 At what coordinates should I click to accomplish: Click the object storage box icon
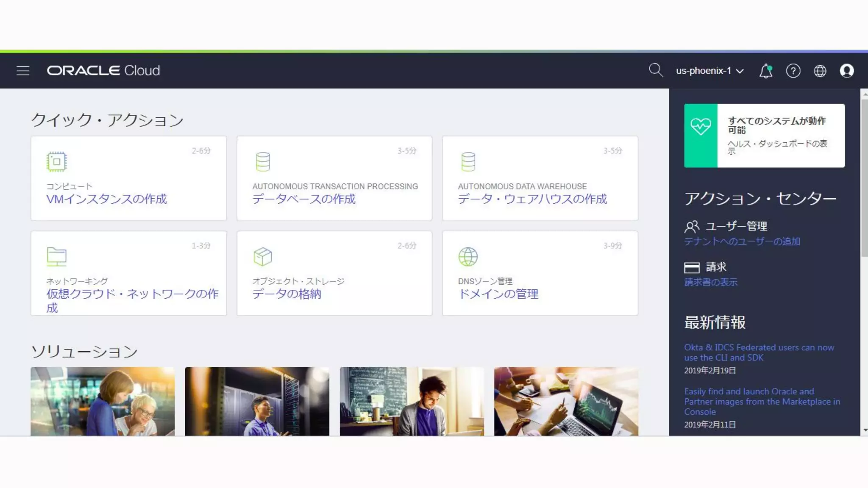coord(262,256)
